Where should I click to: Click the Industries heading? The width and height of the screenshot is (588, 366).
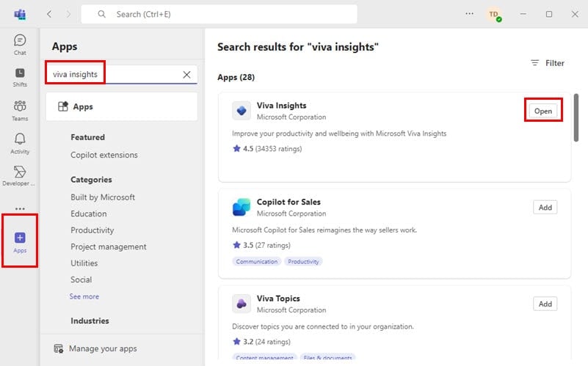[x=90, y=321]
